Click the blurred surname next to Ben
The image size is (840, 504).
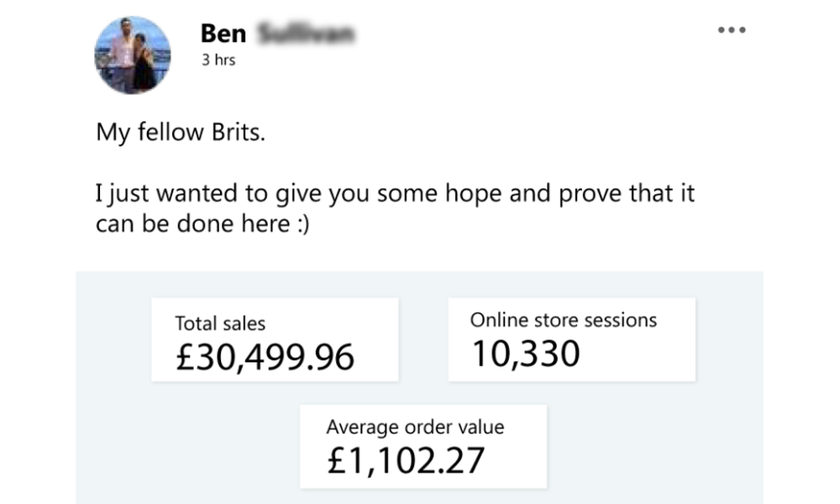pos(307,32)
